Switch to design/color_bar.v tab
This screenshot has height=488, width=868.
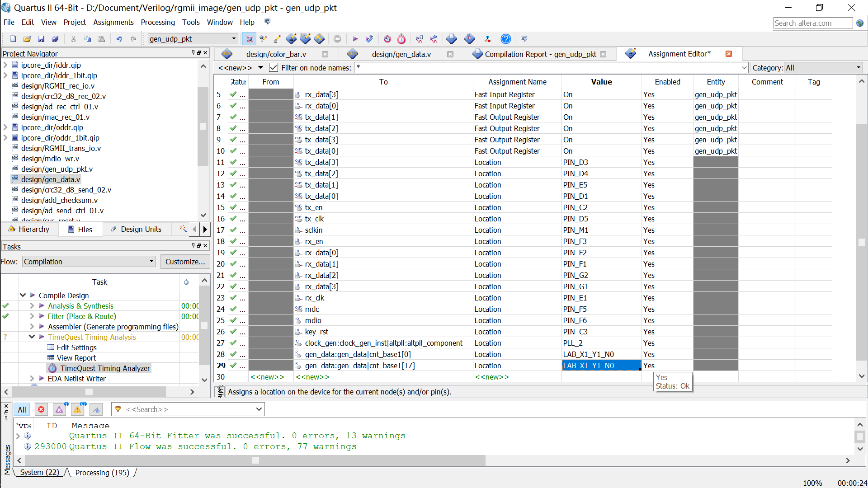(x=276, y=54)
